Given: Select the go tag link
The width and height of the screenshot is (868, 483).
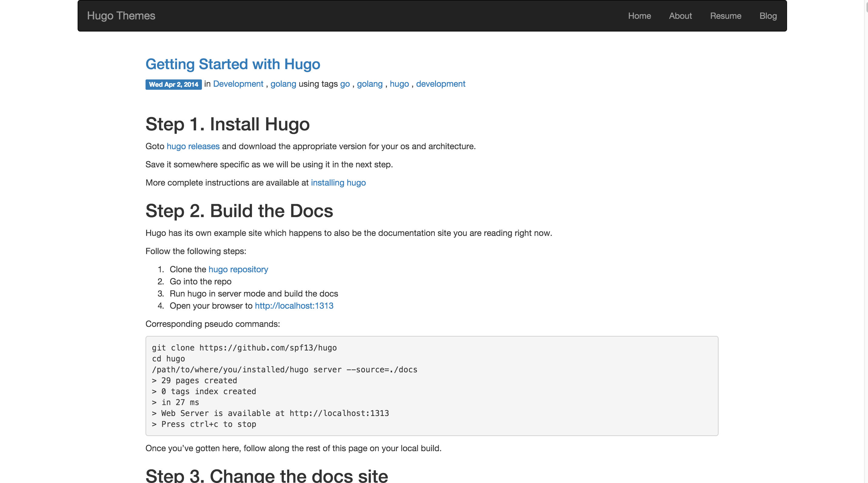Looking at the screenshot, I should pyautogui.click(x=345, y=84).
